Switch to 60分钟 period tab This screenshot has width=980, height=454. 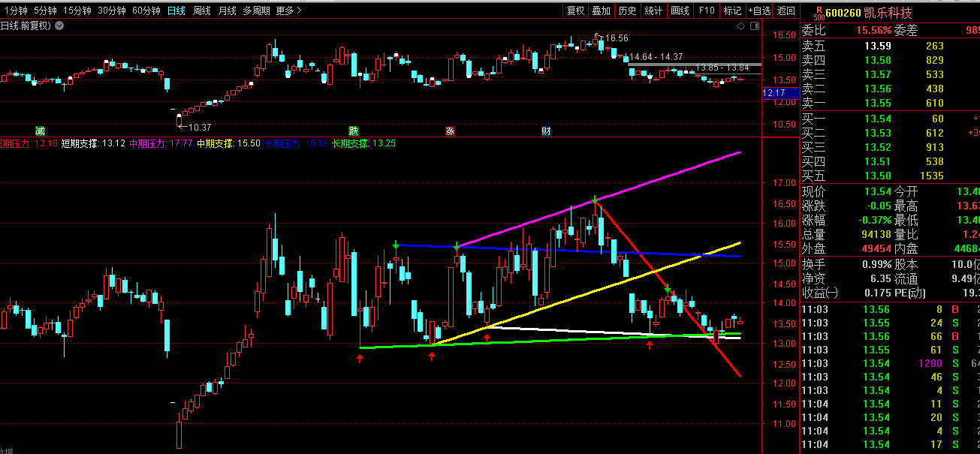[x=146, y=11]
